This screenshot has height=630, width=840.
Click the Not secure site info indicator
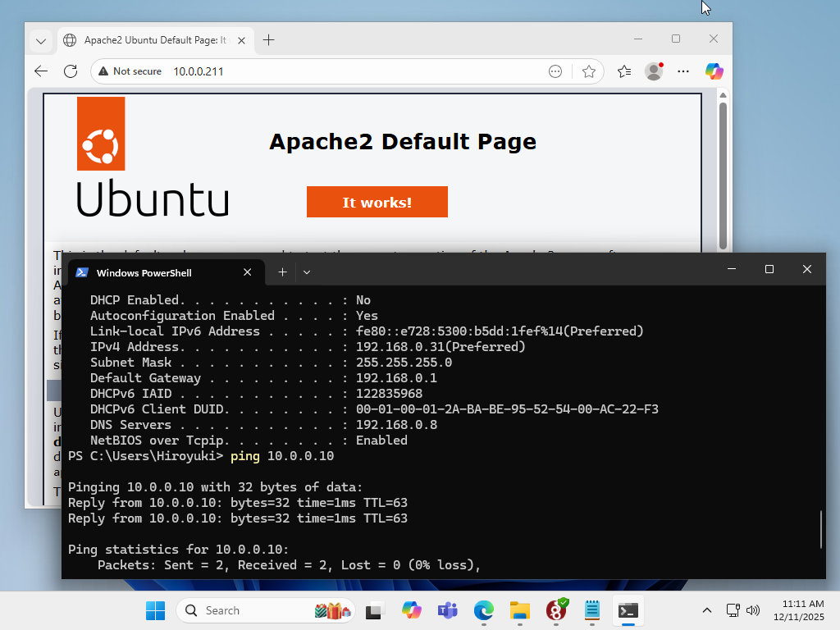click(130, 71)
